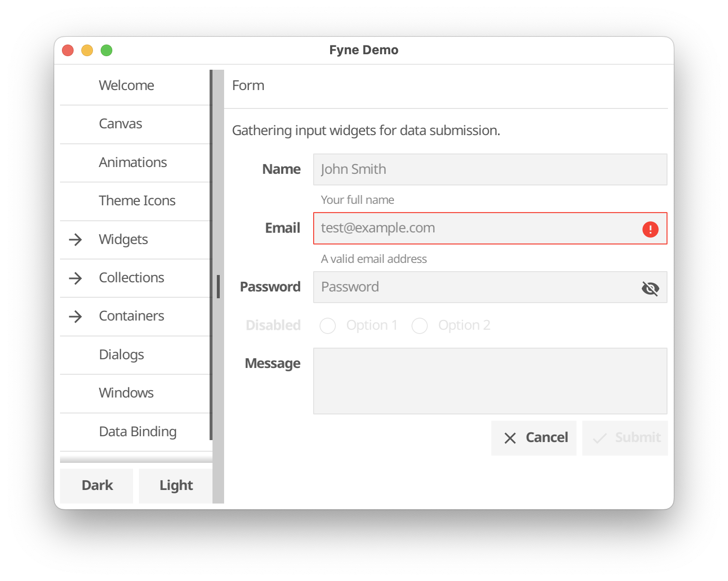Maximize the Fyne Demo window

[x=106, y=50]
